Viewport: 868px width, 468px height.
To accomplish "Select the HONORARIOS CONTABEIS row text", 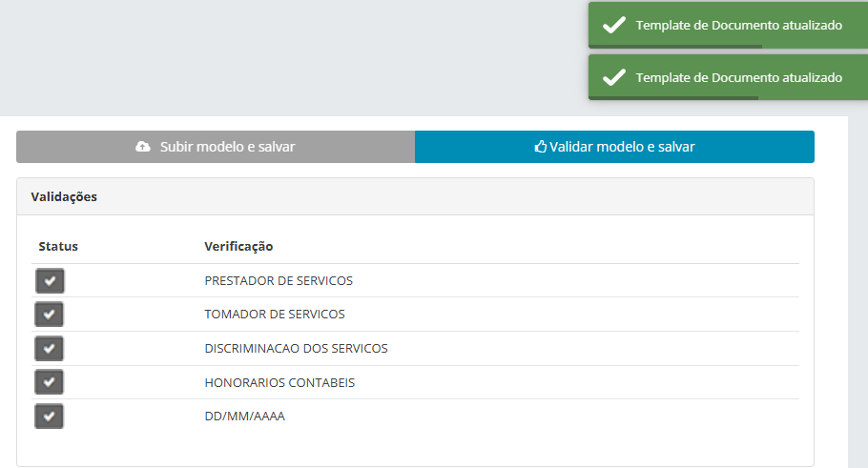I will pyautogui.click(x=279, y=383).
